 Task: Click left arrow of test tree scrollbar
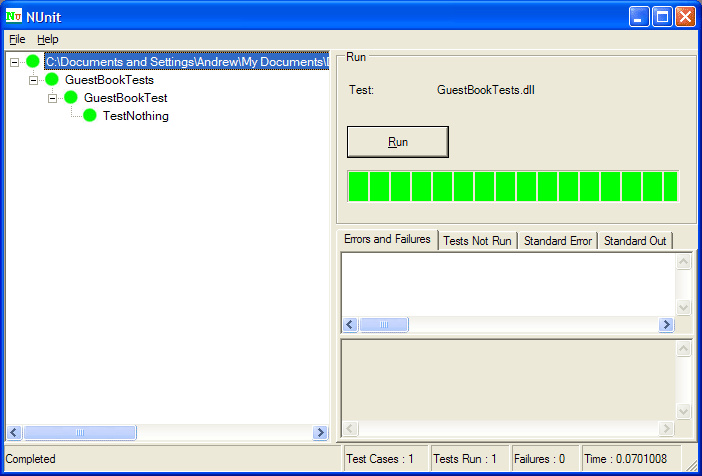point(13,432)
